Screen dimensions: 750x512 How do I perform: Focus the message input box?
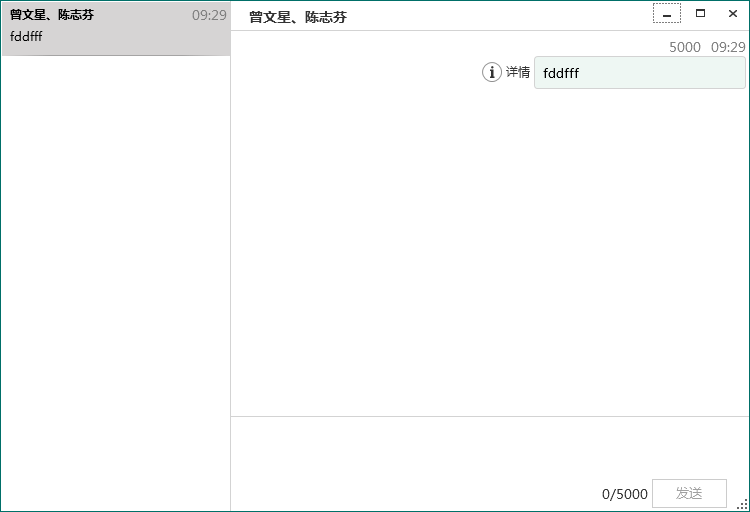coord(490,448)
